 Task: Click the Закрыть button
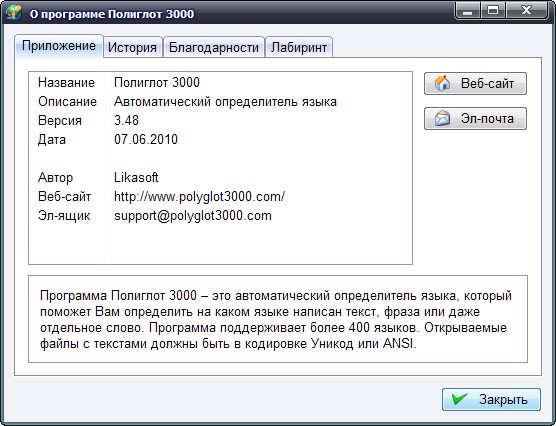pyautogui.click(x=491, y=399)
